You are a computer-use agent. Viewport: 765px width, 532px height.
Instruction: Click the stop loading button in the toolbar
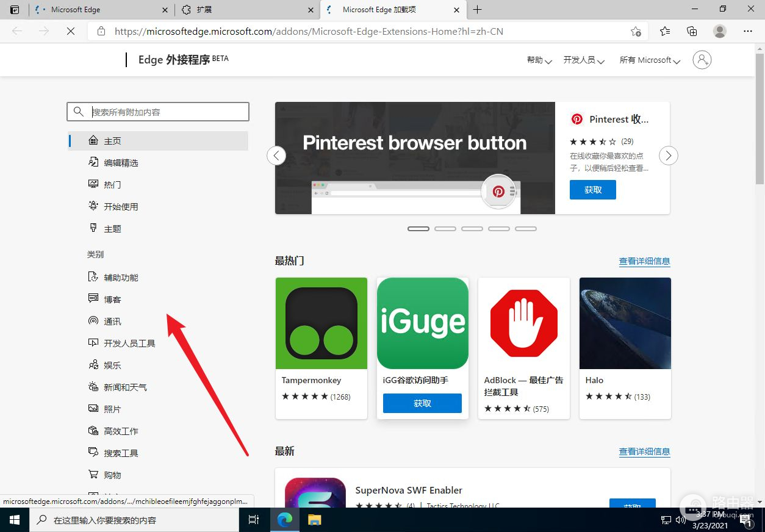pos(71,31)
